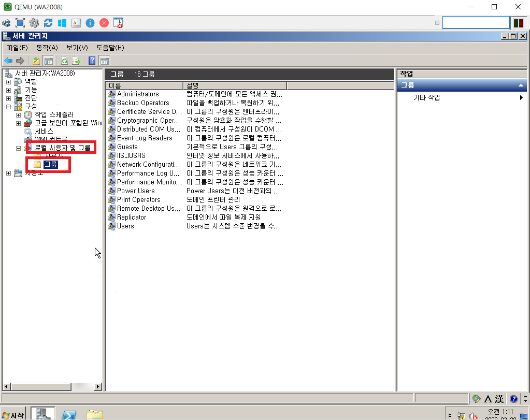
Task: Open the keyboard layout icon
Action: [76, 23]
